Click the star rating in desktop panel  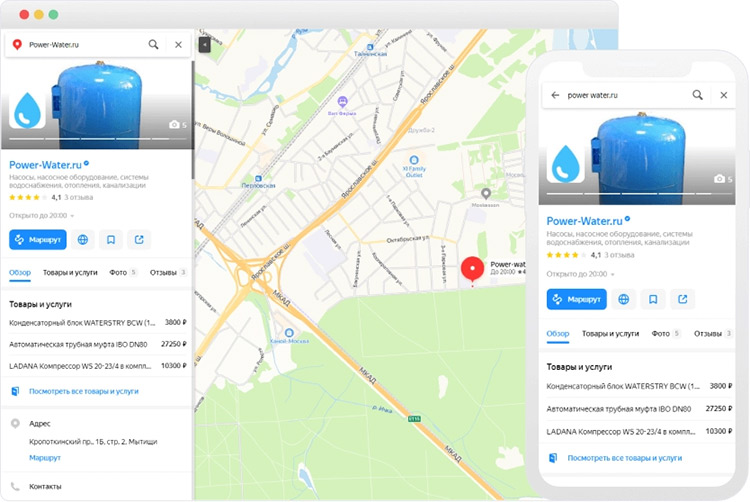point(28,197)
